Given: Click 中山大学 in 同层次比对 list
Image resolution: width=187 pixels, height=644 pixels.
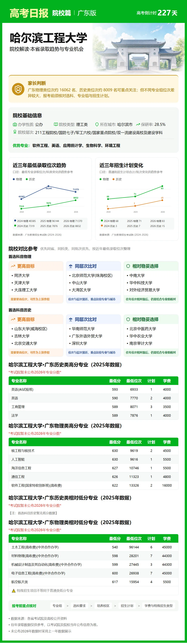Looking at the screenshot, I should pos(79,283).
